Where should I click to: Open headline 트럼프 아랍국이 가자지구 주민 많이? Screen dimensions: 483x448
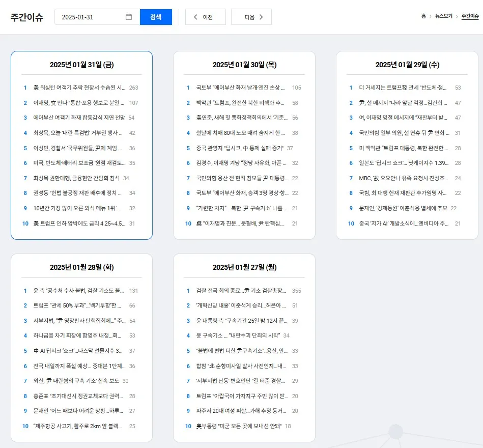click(242, 396)
